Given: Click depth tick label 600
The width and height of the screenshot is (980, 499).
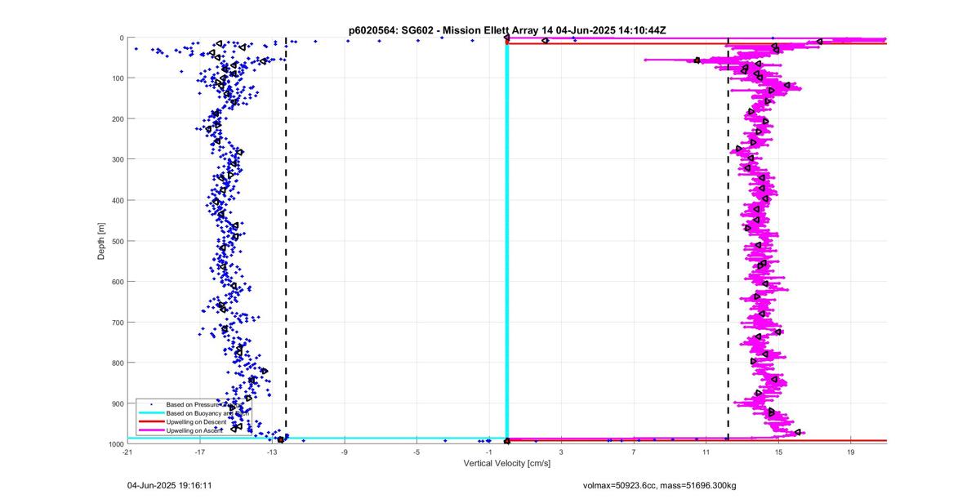Looking at the screenshot, I should click(x=118, y=282).
